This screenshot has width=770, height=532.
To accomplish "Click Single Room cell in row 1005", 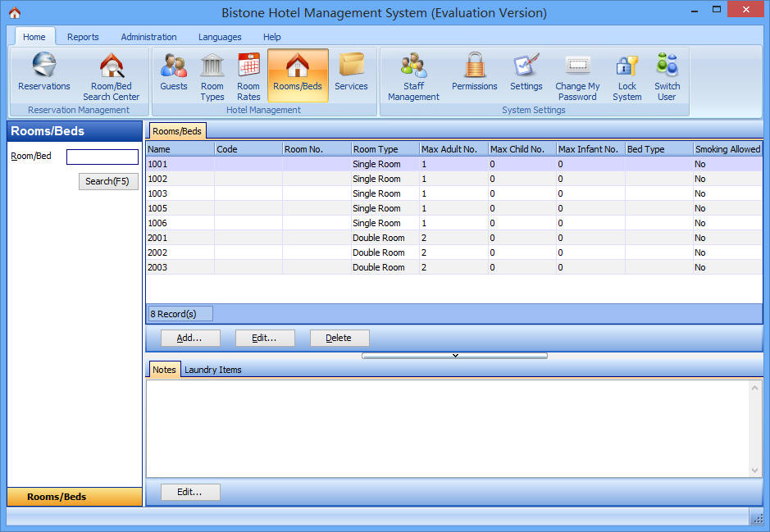I will pos(385,208).
